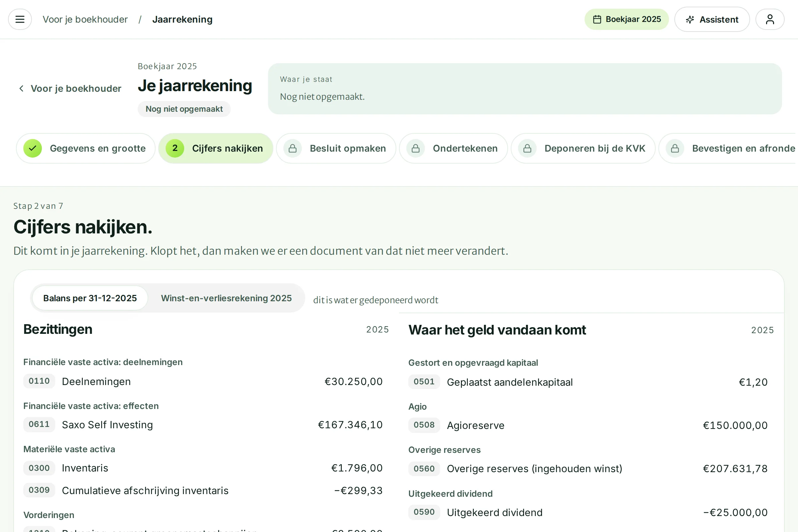Select the Ondertekenen step
The width and height of the screenshot is (798, 532).
tap(453, 148)
